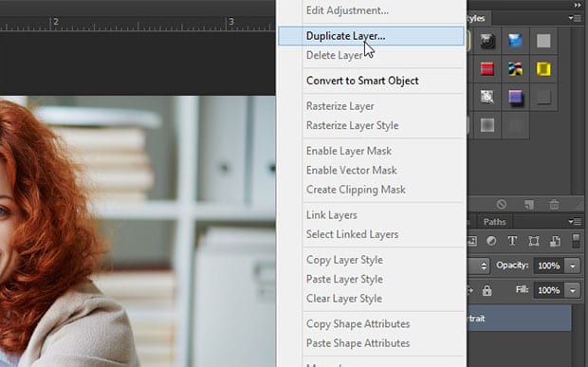Image resolution: width=588 pixels, height=367 pixels.
Task: Apply the multicolored abstract style swatch
Action: (x=515, y=69)
